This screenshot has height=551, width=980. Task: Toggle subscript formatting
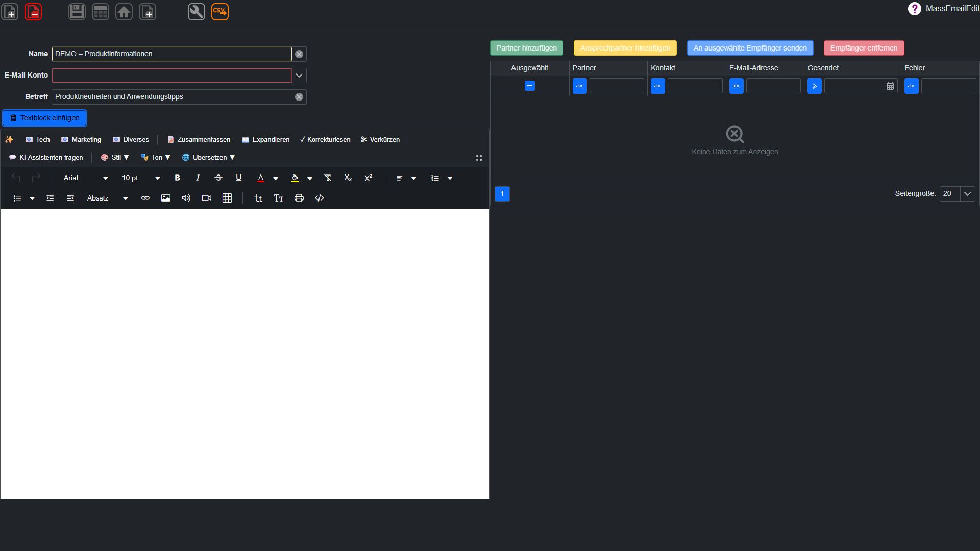[348, 178]
